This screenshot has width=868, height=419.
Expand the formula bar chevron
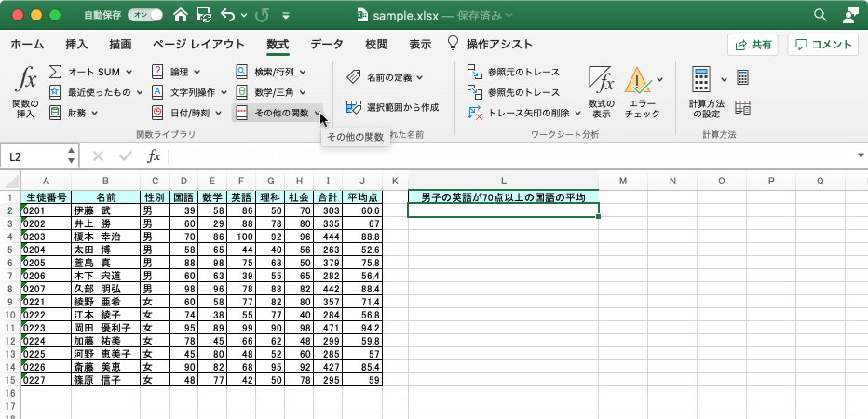coord(861,156)
